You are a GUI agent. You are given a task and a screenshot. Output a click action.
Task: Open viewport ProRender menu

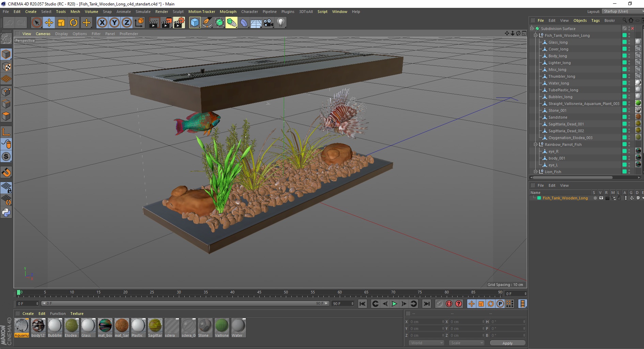129,34
